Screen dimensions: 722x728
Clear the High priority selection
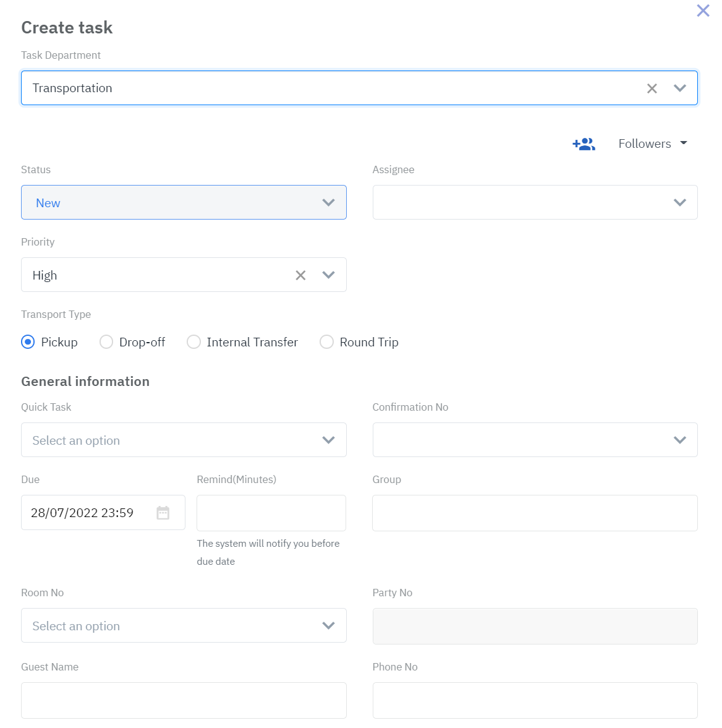(x=300, y=275)
